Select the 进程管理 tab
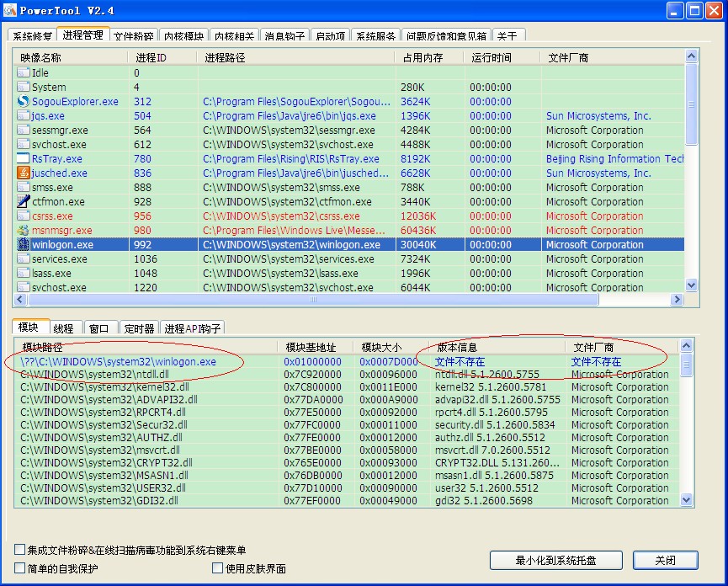The height and width of the screenshot is (586, 728). click(x=83, y=35)
